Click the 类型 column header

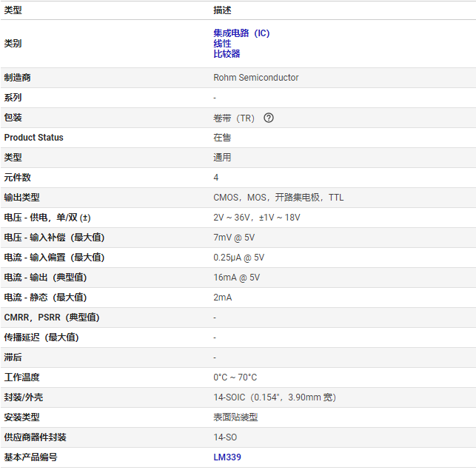[x=13, y=10]
